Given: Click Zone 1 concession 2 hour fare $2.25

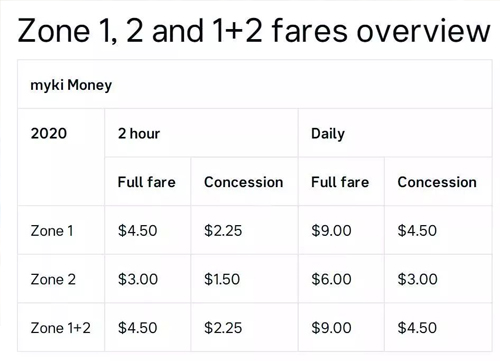Looking at the screenshot, I should point(223,231).
